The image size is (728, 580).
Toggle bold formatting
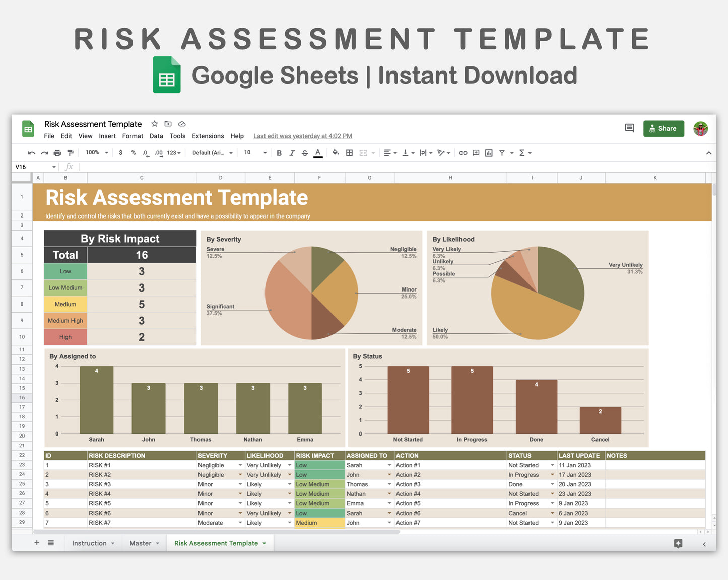click(x=279, y=153)
